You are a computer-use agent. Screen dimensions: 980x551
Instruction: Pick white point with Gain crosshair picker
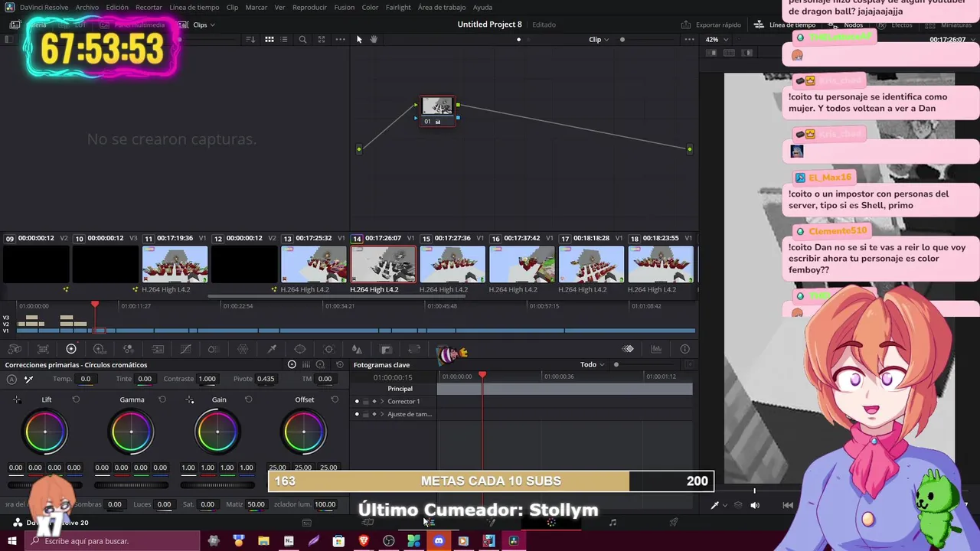coord(189,399)
